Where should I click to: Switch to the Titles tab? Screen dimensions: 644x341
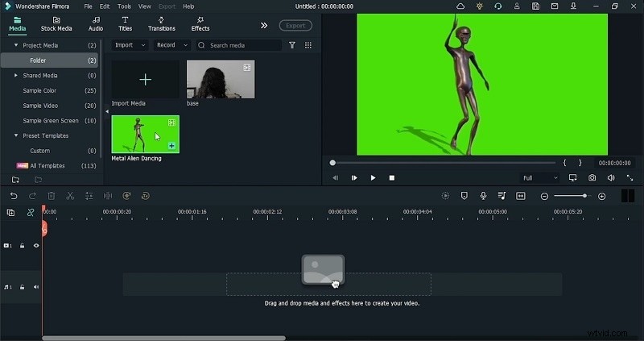tap(126, 24)
